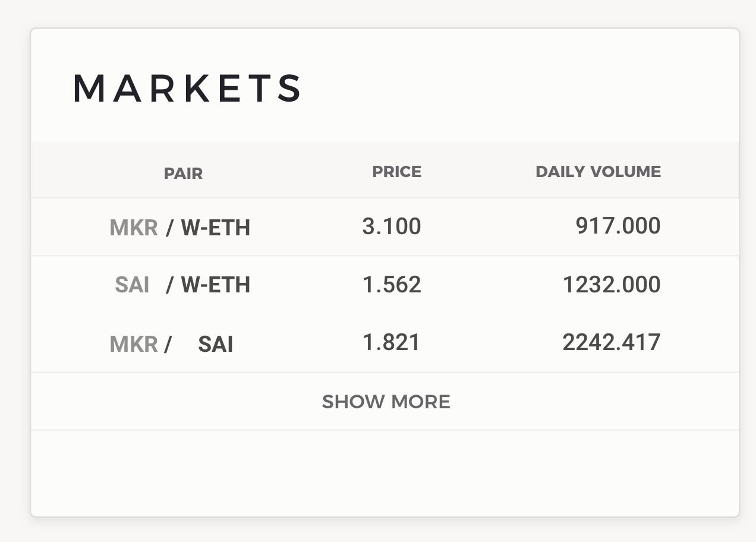Viewport: 756px width, 542px height.
Task: Click the Markets panel heading
Action: [187, 88]
